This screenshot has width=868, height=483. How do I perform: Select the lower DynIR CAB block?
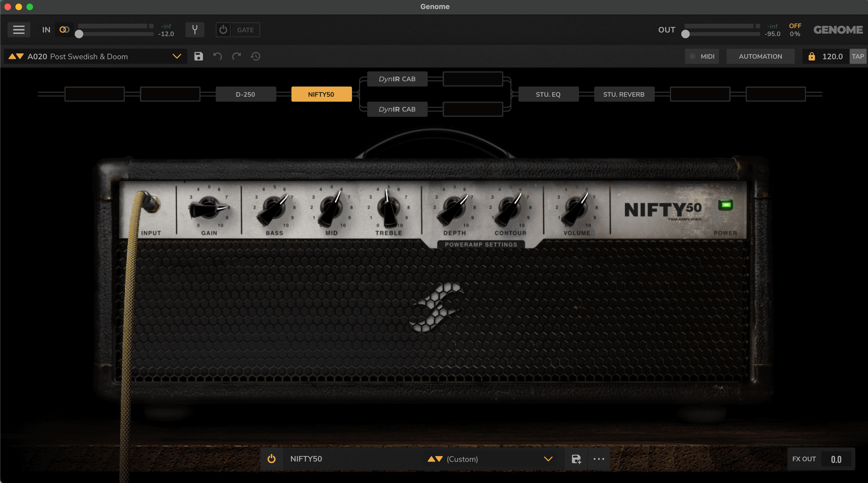click(x=397, y=109)
